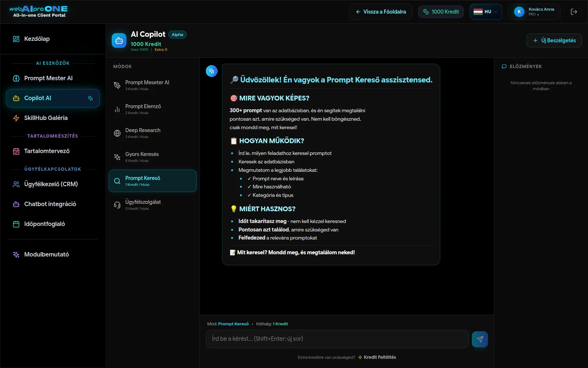Screen dimensions: 588x368
Task: Click the Chatbot integráció bot icon
Action: [16, 204]
